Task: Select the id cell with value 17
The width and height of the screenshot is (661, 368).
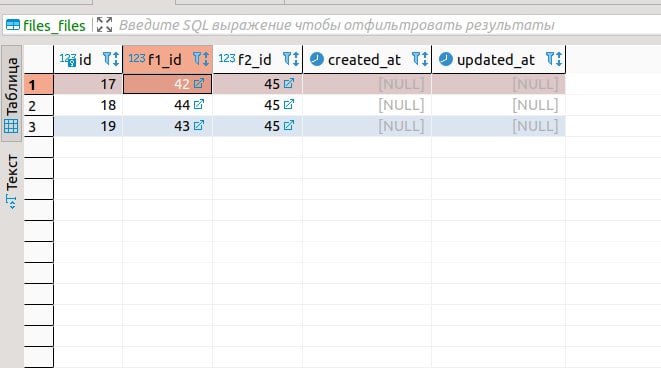Action: pyautogui.click(x=88, y=84)
